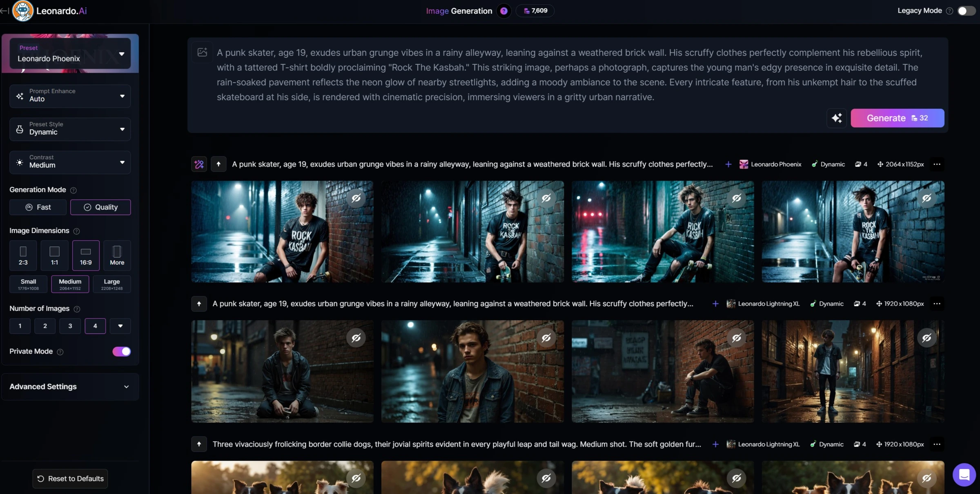Toggle the Legacy Mode switch
Viewport: 980px width, 494px height.
tap(966, 11)
